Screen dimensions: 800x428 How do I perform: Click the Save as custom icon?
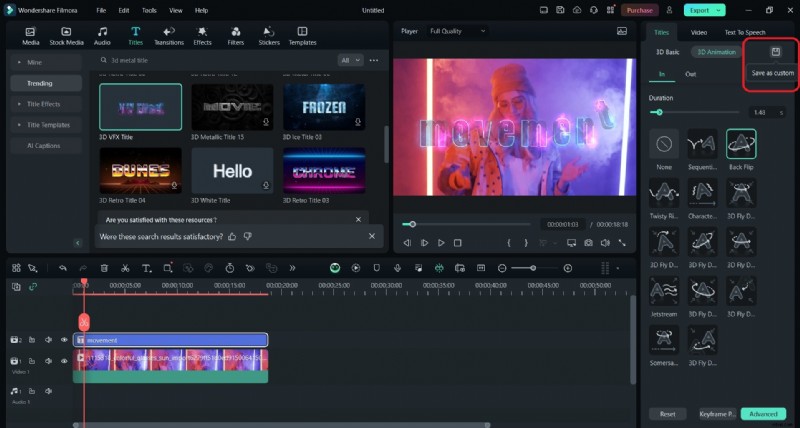pos(774,51)
